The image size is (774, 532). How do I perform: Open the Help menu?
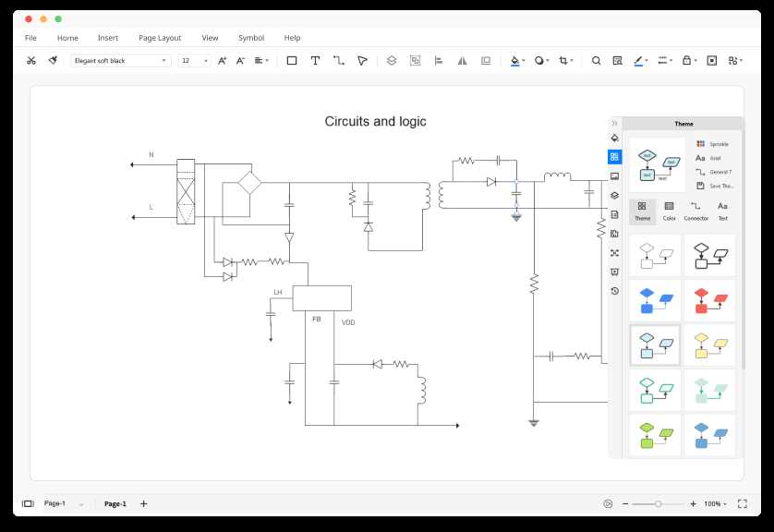tap(292, 38)
